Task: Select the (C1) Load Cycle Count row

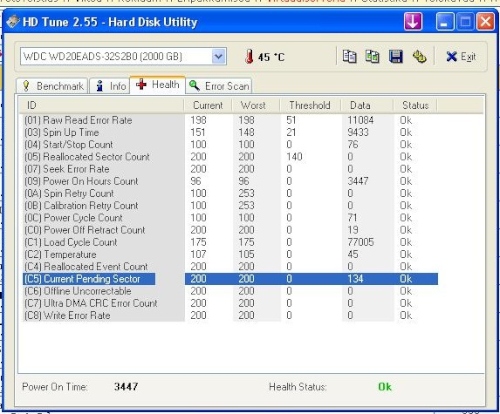Action: coord(230,242)
